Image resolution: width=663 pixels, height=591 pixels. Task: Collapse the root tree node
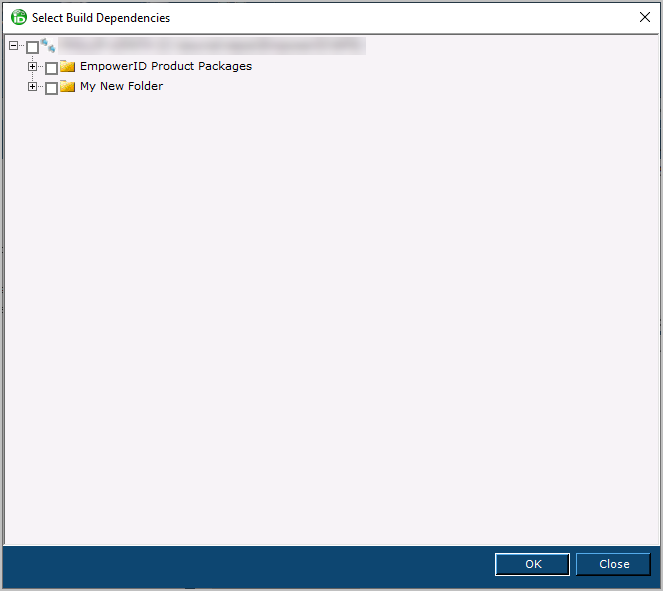tap(14, 45)
